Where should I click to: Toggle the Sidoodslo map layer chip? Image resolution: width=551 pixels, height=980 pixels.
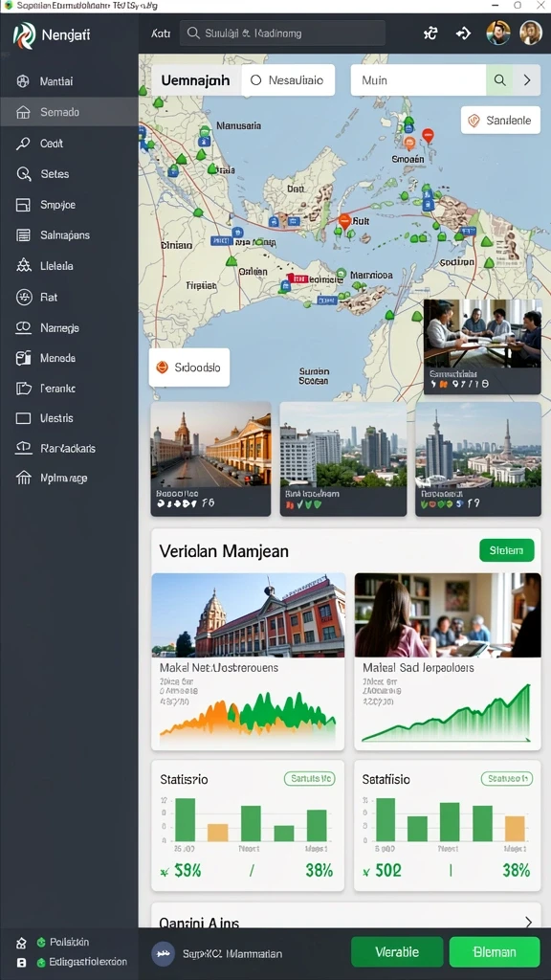coord(189,367)
